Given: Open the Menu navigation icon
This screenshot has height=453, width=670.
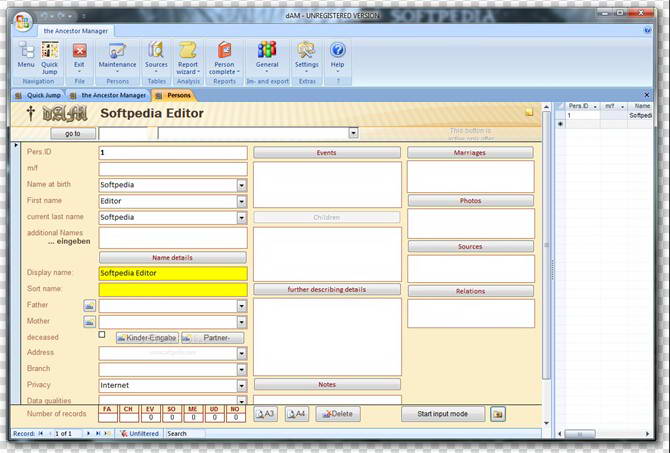Looking at the screenshot, I should click(x=26, y=55).
